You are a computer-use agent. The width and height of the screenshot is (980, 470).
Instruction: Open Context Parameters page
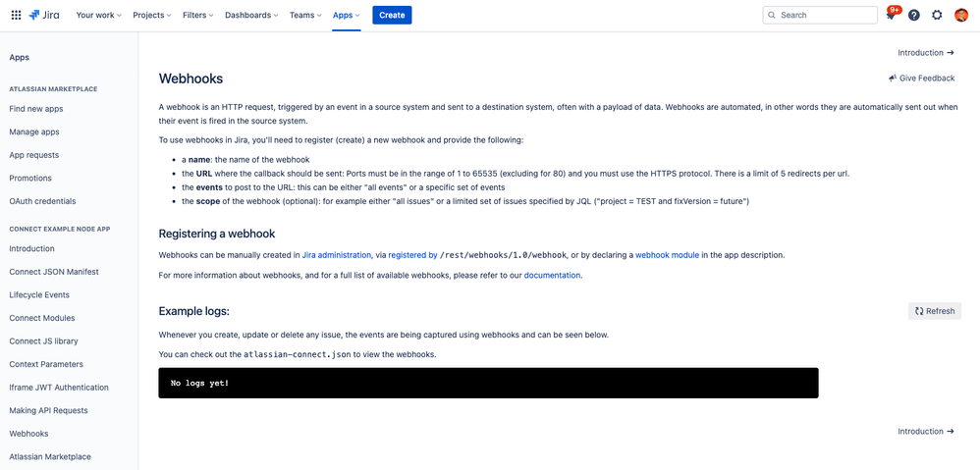point(46,364)
